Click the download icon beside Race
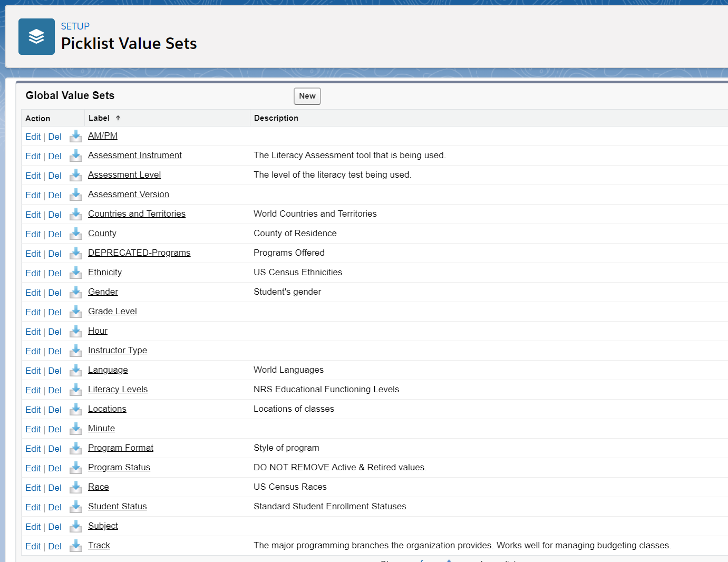Image resolution: width=728 pixels, height=562 pixels. click(x=75, y=488)
